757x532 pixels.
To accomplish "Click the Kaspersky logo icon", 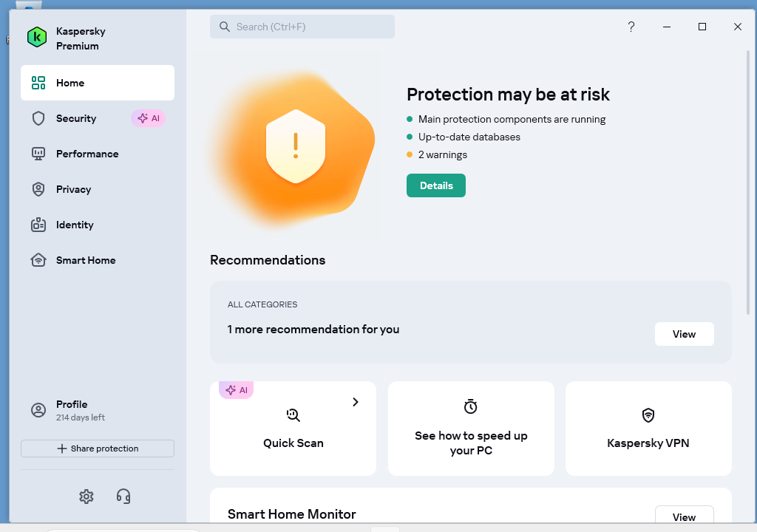I will (x=37, y=37).
